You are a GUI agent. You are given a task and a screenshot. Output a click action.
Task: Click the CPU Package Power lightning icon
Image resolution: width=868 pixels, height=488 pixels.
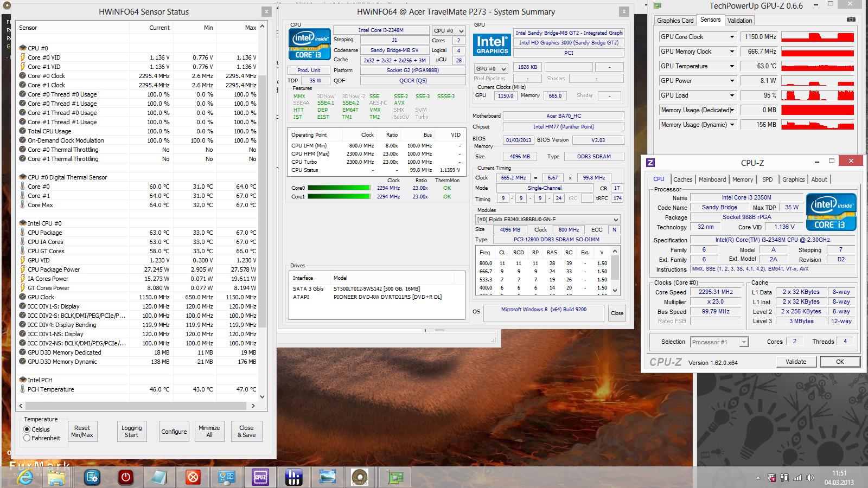23,269
